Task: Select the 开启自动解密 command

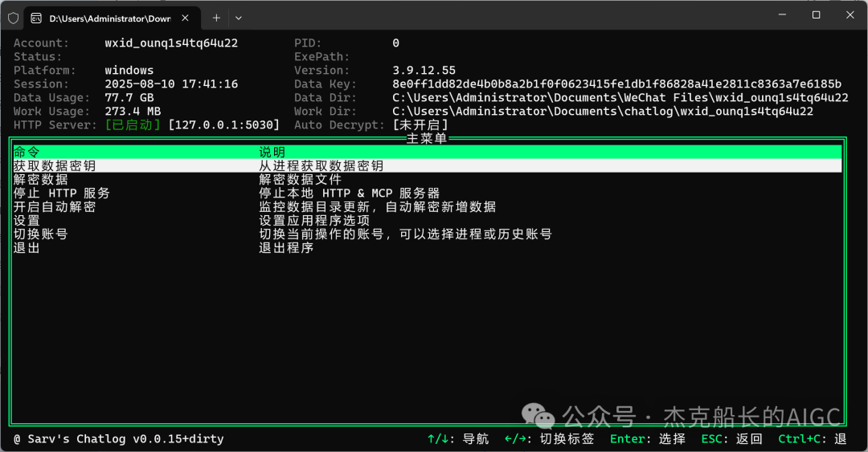Action: (55, 207)
